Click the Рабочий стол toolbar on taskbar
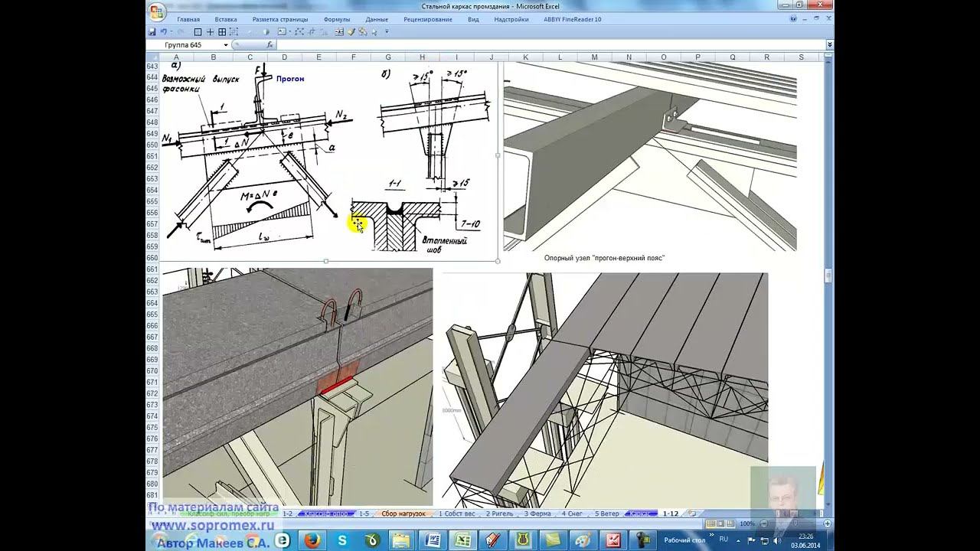 point(684,540)
